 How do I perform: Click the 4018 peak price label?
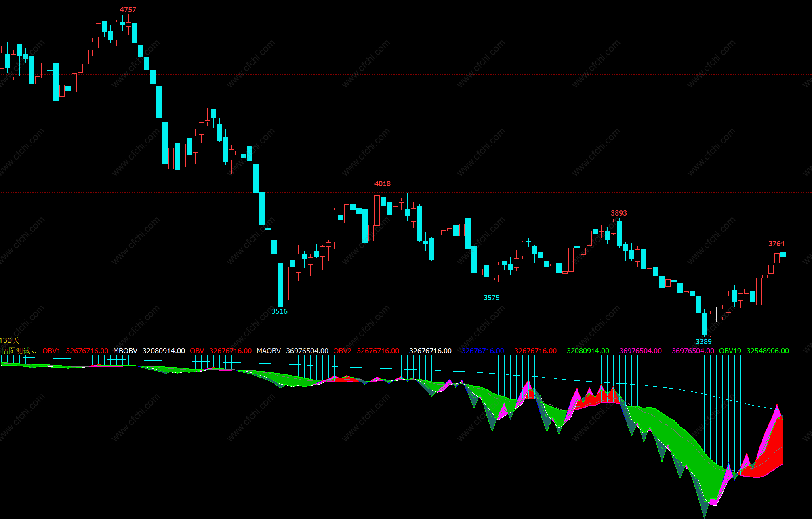(382, 184)
